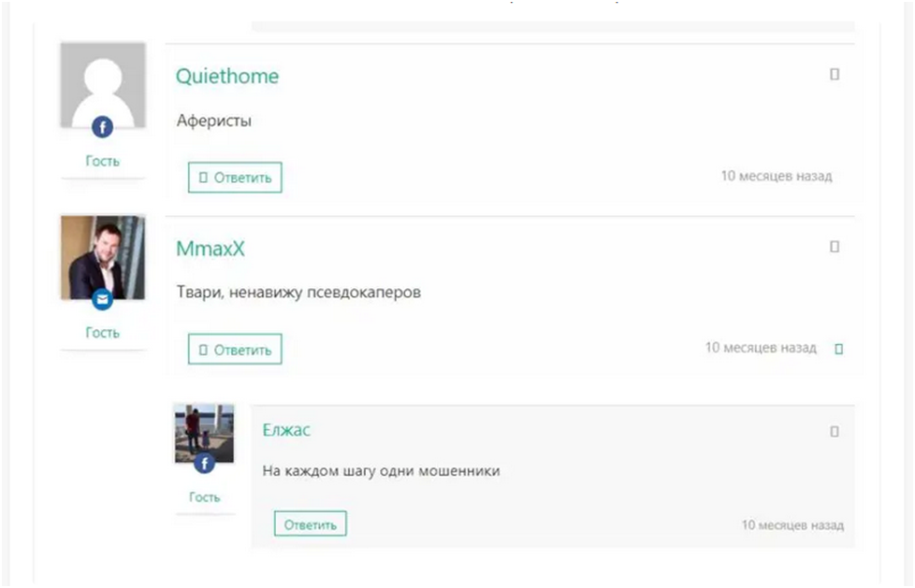Click the Гость label under Quiethome's avatar
The height and width of the screenshot is (588, 915).
coord(103,161)
